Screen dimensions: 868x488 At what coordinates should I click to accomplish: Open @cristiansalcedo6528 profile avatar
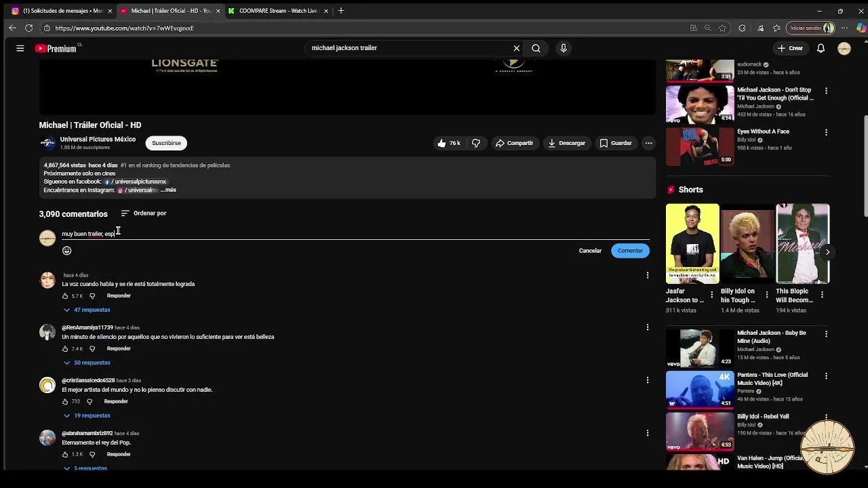click(x=47, y=385)
